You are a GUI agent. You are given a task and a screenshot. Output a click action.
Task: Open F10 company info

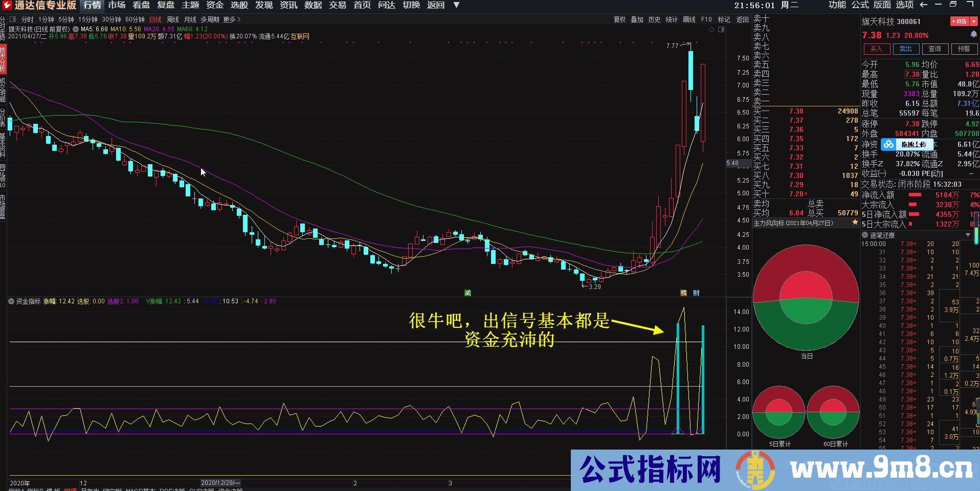coord(706,19)
